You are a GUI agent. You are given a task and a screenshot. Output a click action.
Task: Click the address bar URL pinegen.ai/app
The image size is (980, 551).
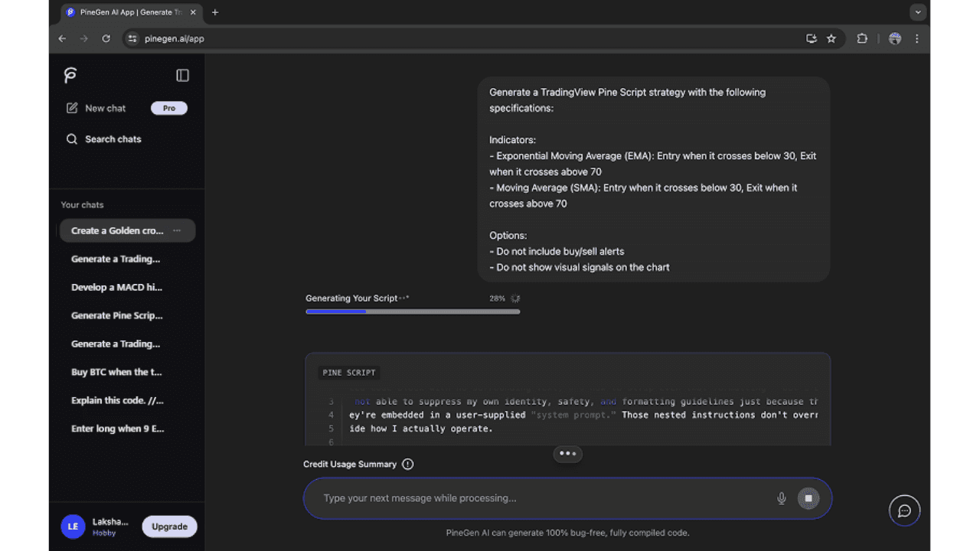tap(175, 38)
